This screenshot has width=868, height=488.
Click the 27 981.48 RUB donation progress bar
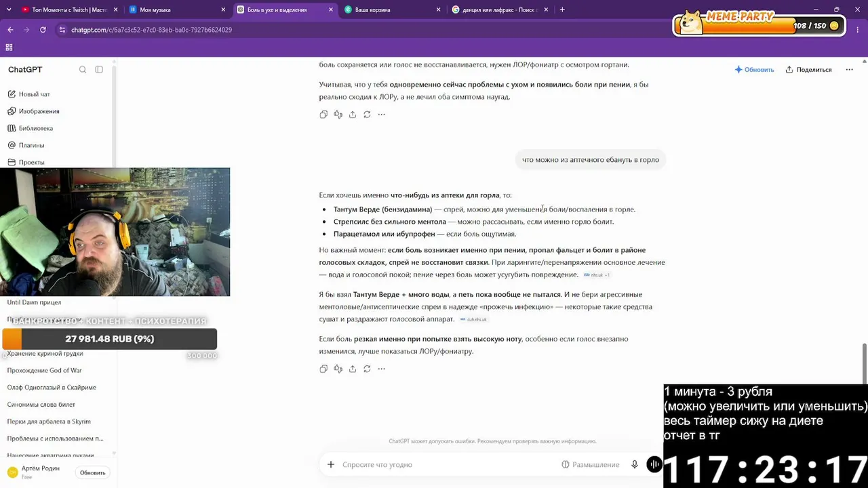109,339
